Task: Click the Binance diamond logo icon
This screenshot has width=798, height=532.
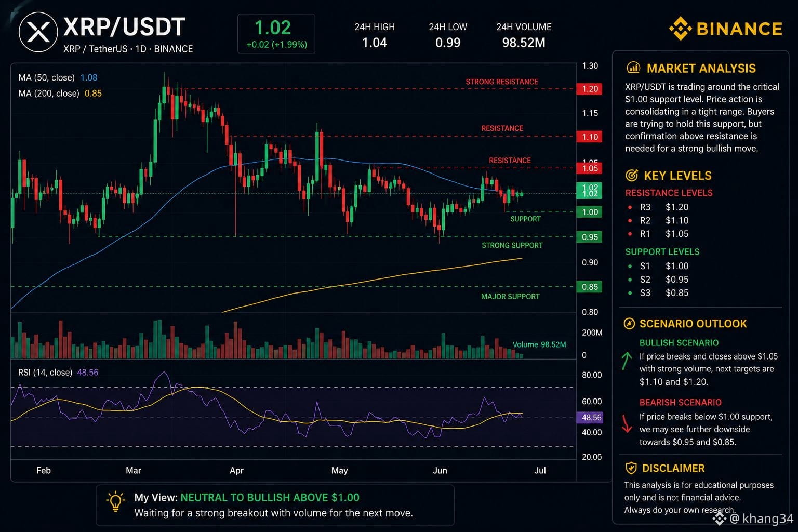Action: [x=680, y=28]
